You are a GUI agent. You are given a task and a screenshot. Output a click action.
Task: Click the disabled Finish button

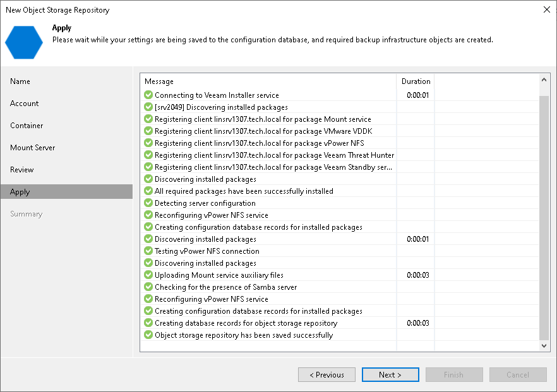(x=454, y=374)
